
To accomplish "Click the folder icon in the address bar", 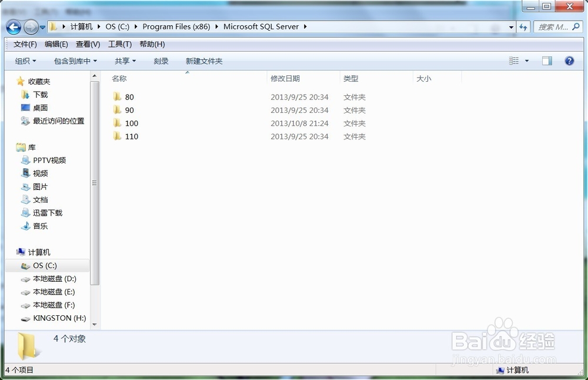I will pos(54,26).
